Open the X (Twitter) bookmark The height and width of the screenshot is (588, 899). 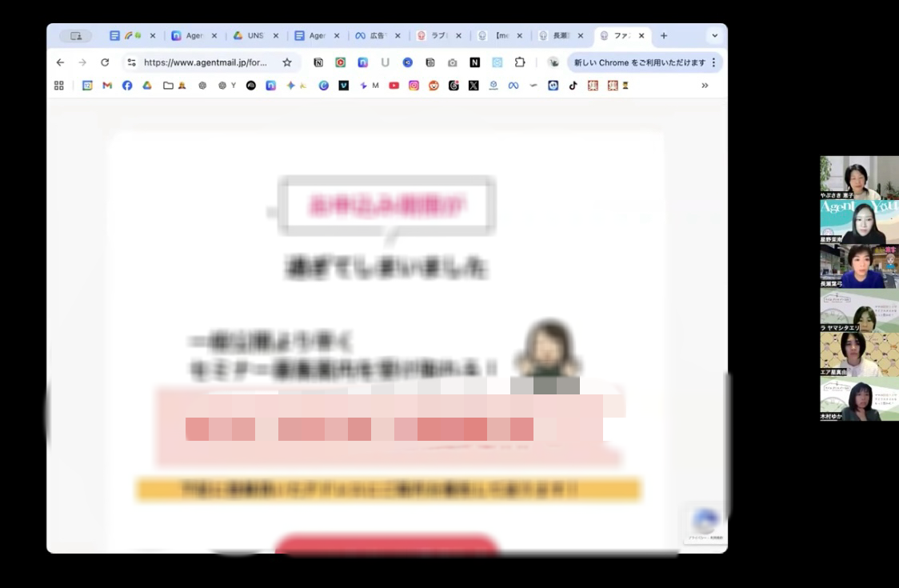click(473, 86)
